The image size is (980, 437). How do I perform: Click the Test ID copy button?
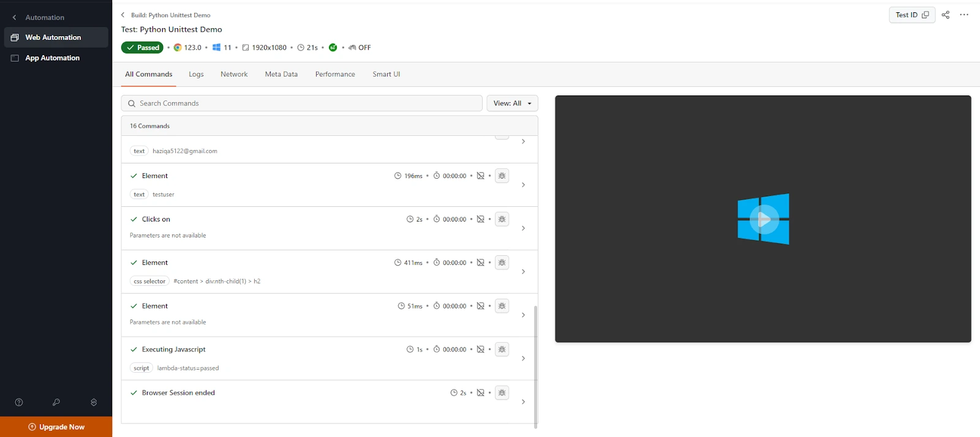click(912, 15)
